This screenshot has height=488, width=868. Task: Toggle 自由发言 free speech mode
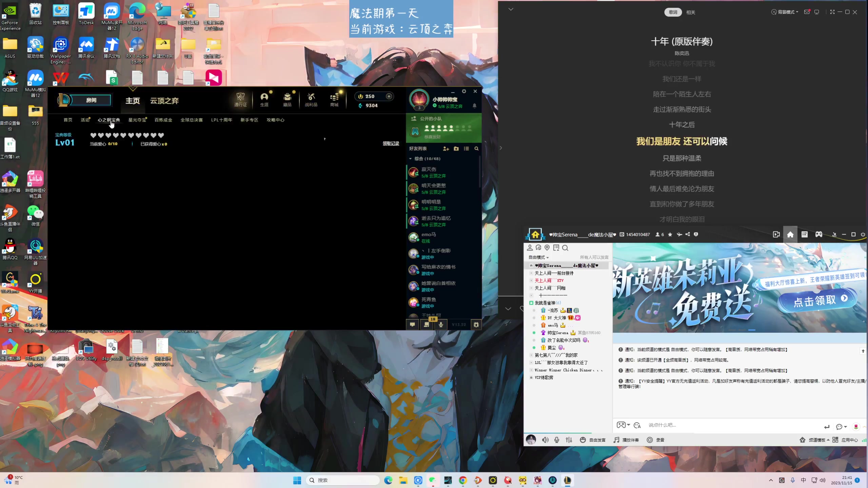[593, 440]
